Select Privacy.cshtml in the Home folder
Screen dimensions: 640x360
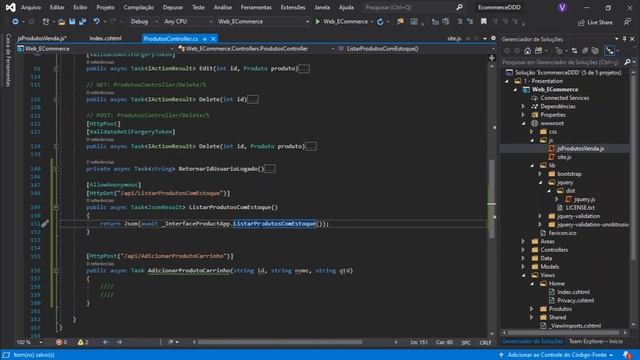(x=576, y=300)
